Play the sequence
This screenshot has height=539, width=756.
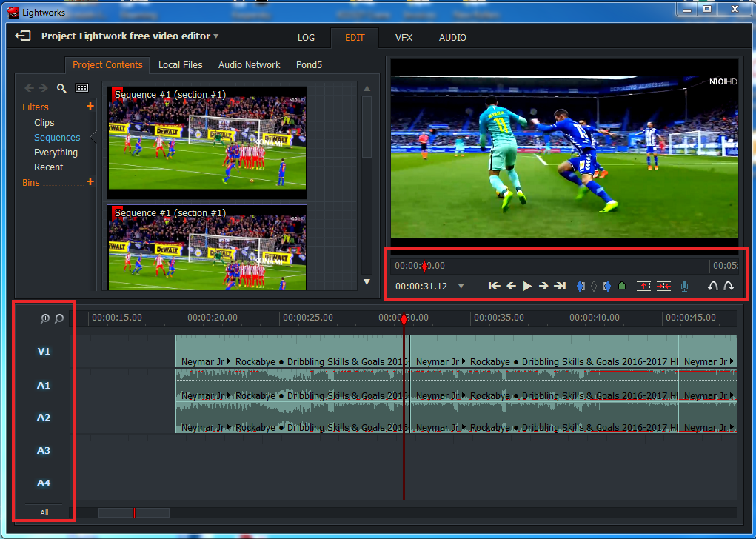click(527, 286)
